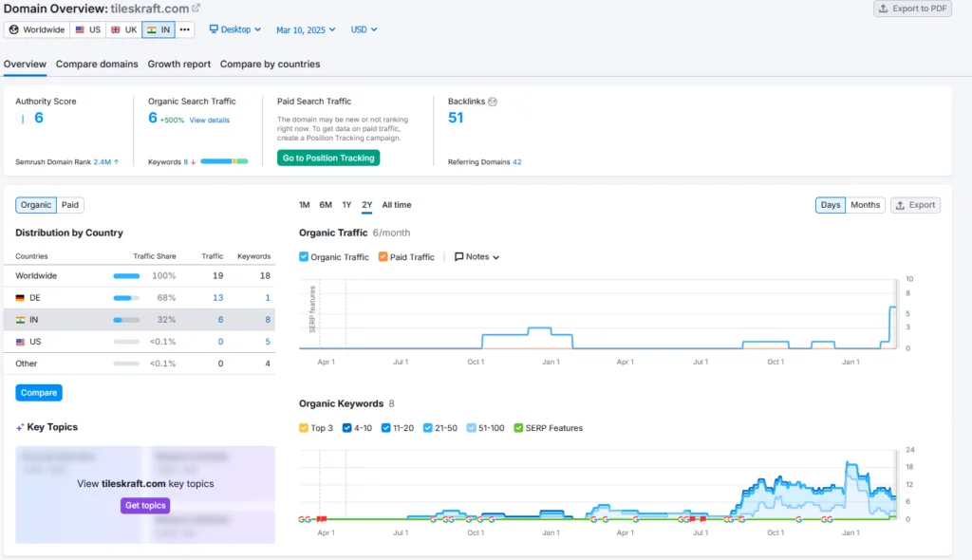Screen dimensions: 972x560
Task: Select the Organic toggle in distribution panel
Action: pyautogui.click(x=36, y=205)
